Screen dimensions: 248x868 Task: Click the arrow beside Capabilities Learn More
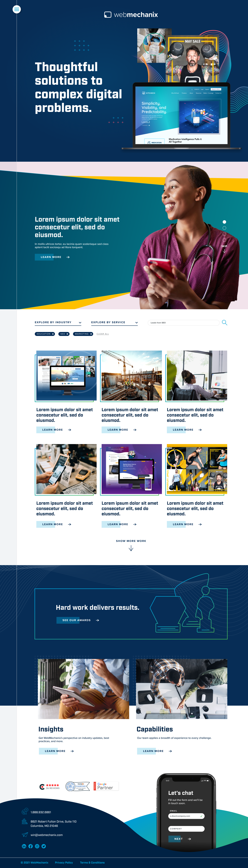click(x=170, y=751)
